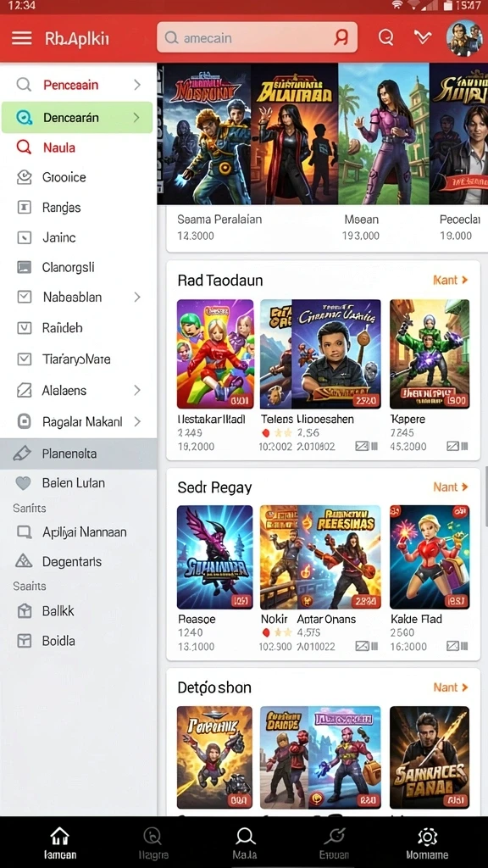Select the highlighted Dencearán item
This screenshot has width=488, height=868.
tap(77, 117)
